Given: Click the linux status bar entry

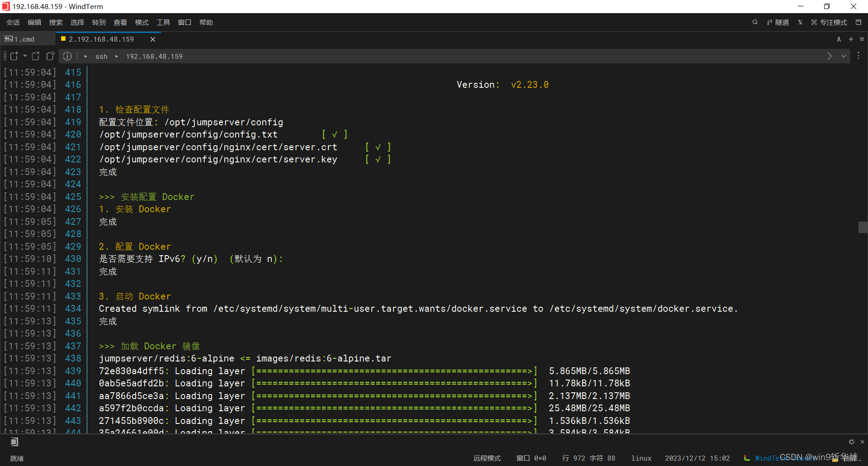Looking at the screenshot, I should tap(642, 458).
